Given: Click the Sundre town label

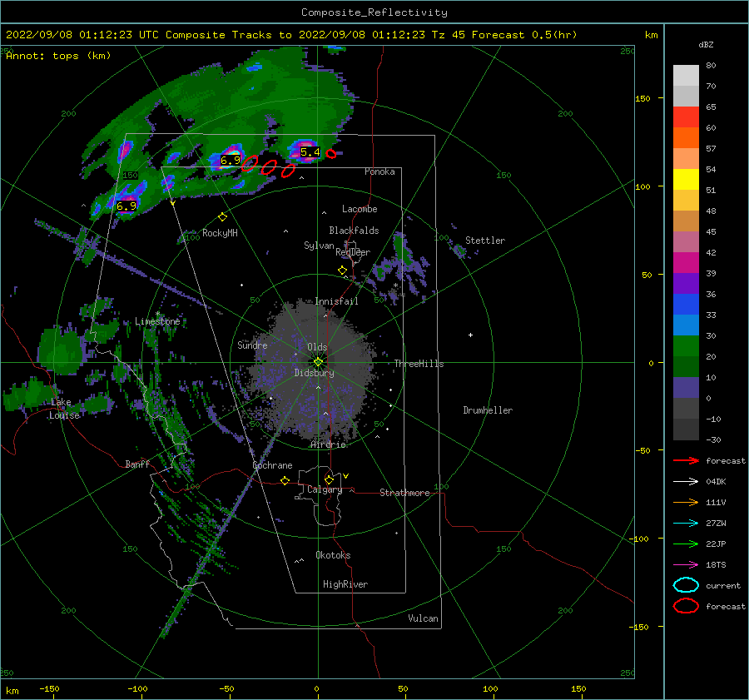Looking at the screenshot, I should point(252,345).
